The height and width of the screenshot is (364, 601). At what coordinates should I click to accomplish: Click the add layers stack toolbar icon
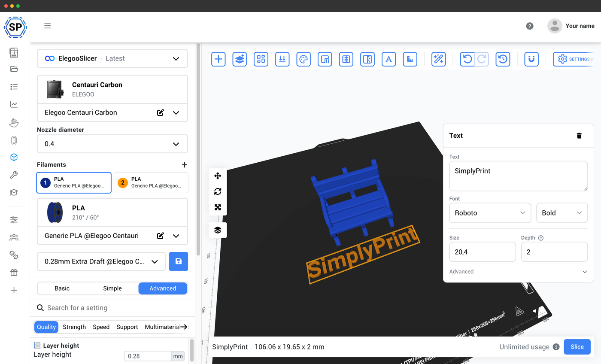pos(240,59)
